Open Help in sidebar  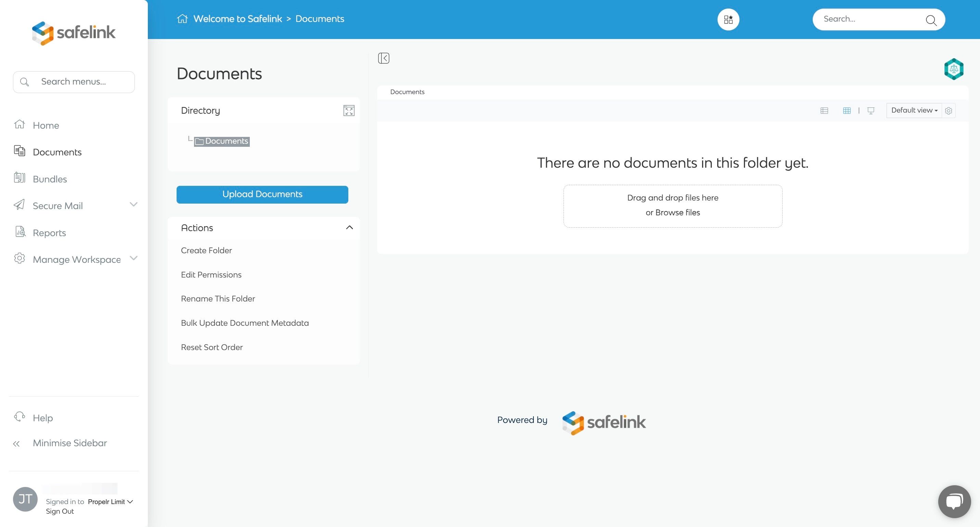(43, 418)
